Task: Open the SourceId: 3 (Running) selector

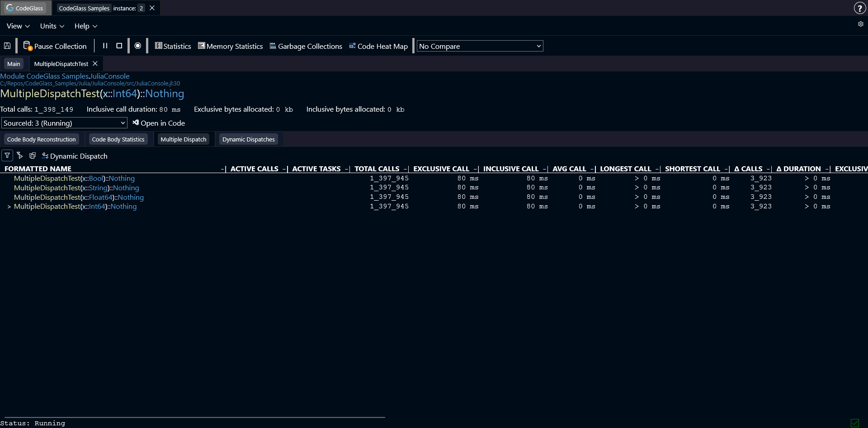Action: pyautogui.click(x=64, y=122)
